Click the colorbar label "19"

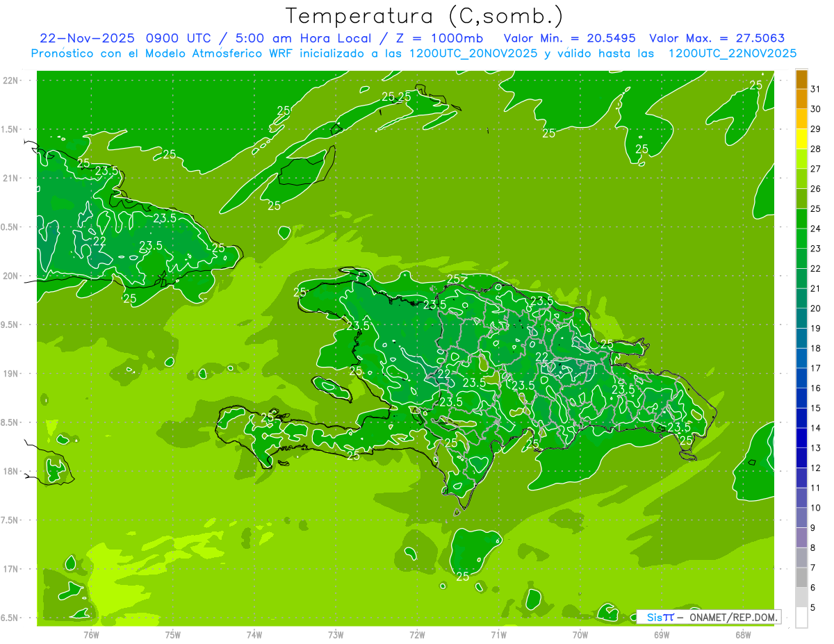[x=816, y=329]
